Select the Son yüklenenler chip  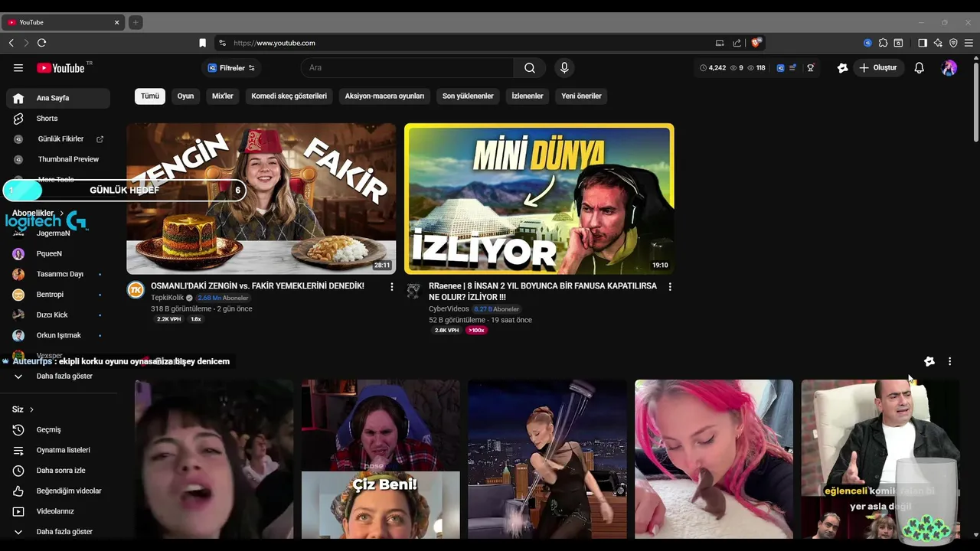pyautogui.click(x=468, y=96)
